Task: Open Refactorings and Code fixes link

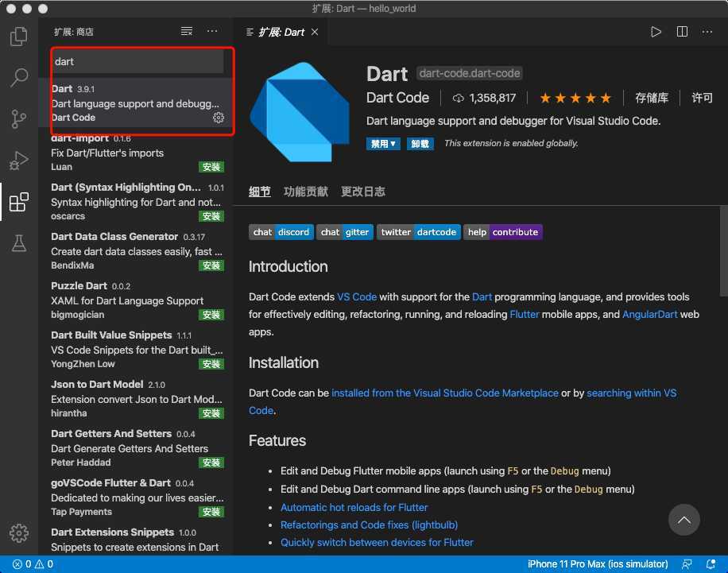Action: point(369,525)
